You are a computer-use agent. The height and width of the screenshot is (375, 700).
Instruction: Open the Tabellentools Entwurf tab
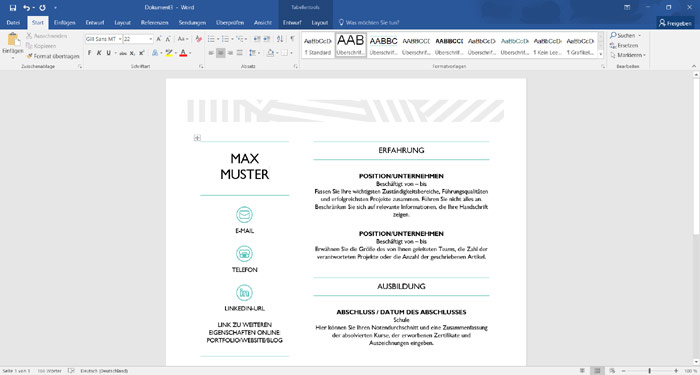(x=292, y=22)
